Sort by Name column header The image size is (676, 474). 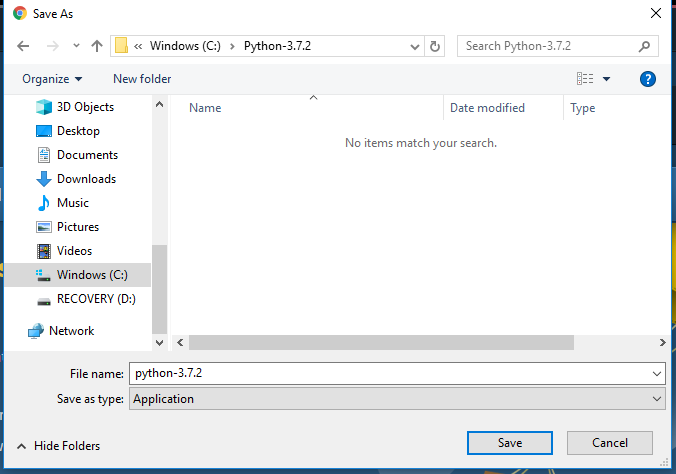tap(205, 108)
